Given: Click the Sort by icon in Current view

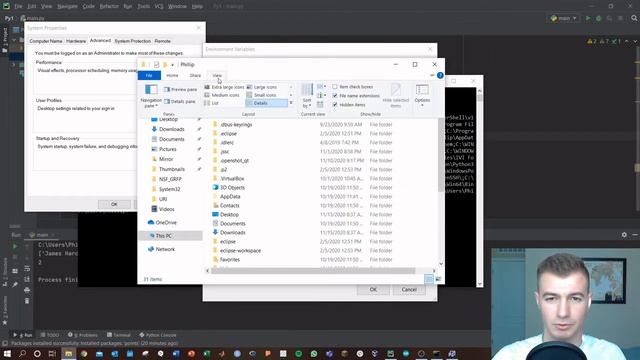Looking at the screenshot, I should click(x=307, y=90).
